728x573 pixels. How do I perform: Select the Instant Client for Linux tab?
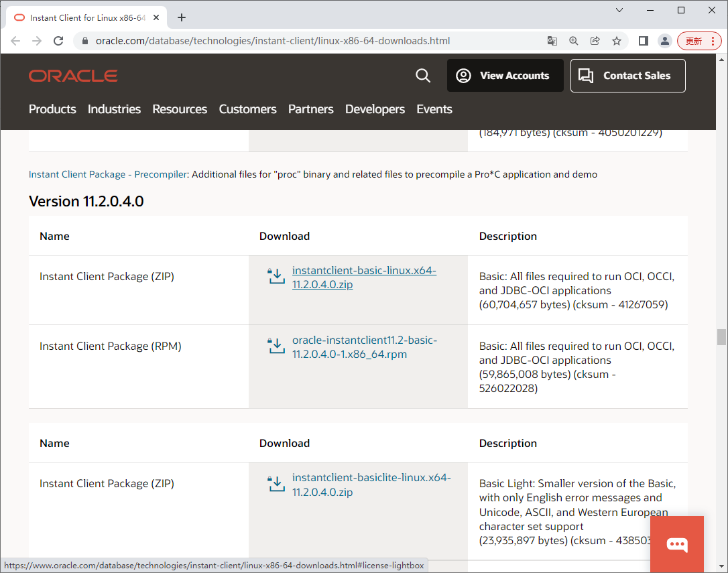[87, 17]
